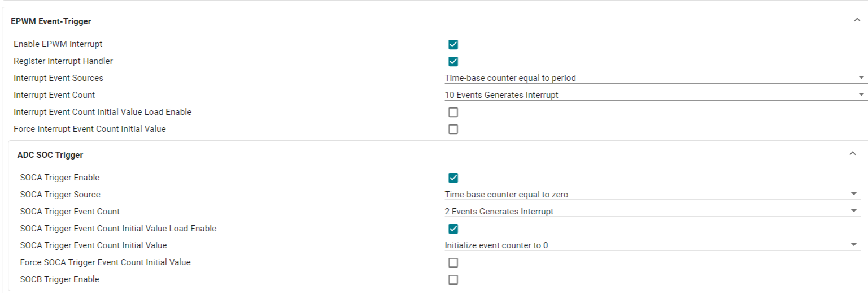Check Force Interrupt Event Count Initial Value
The image size is (868, 293).
(453, 129)
